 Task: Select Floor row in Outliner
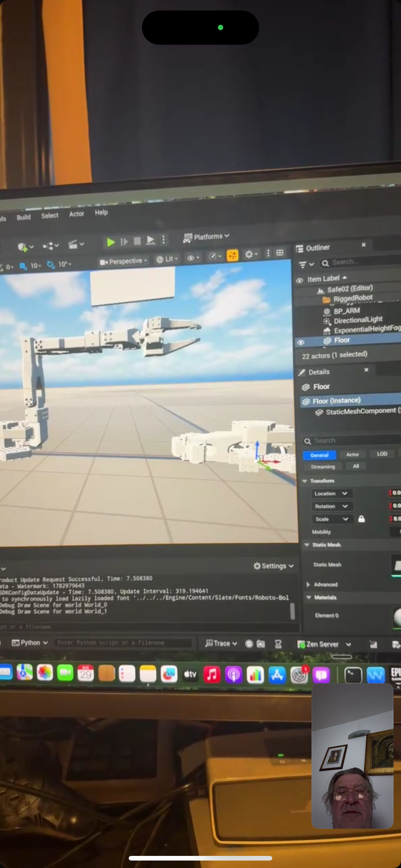tap(348, 340)
